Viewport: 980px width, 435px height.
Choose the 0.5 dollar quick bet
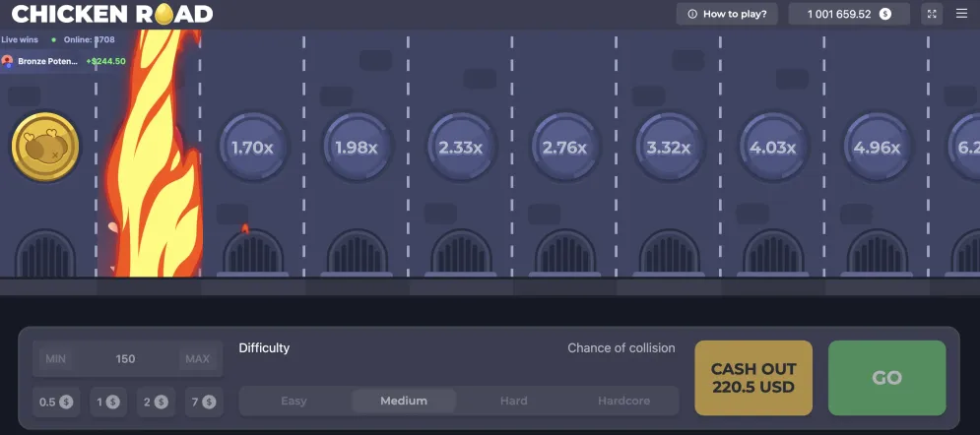tap(56, 402)
